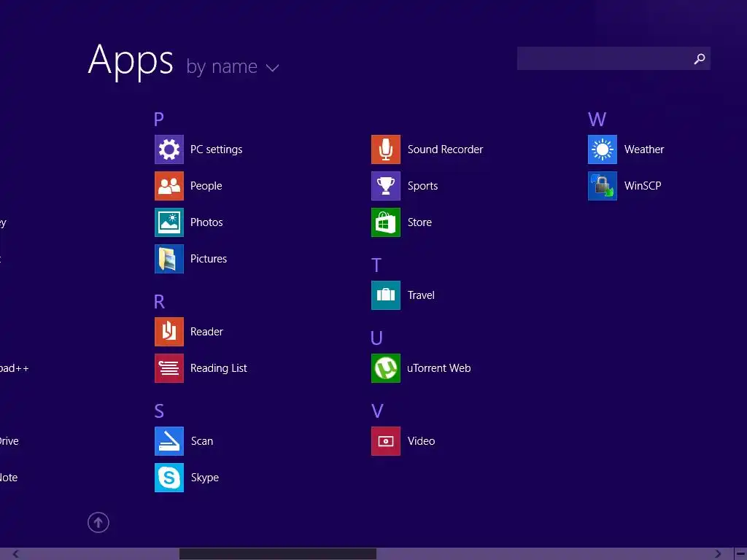
Task: Open the Pictures folder icon
Action: [x=169, y=259]
